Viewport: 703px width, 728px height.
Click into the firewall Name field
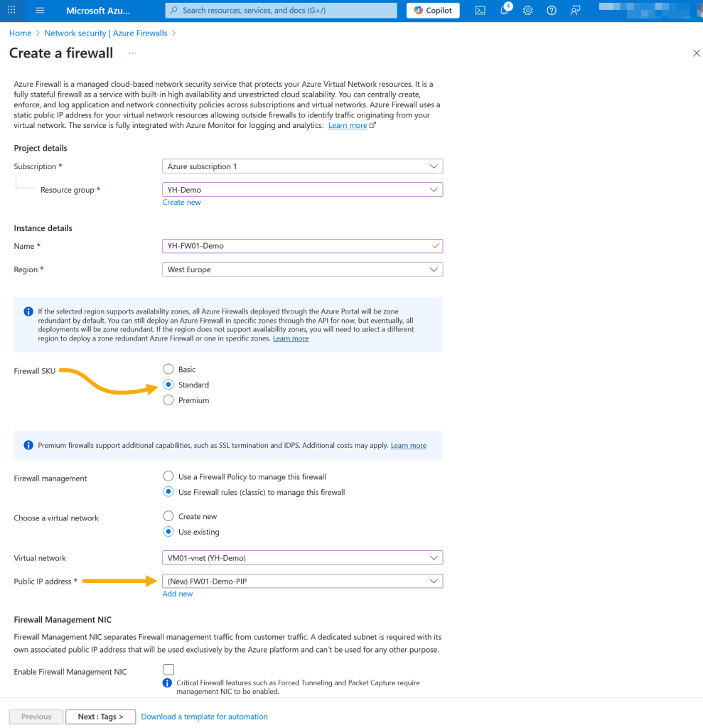tap(302, 246)
